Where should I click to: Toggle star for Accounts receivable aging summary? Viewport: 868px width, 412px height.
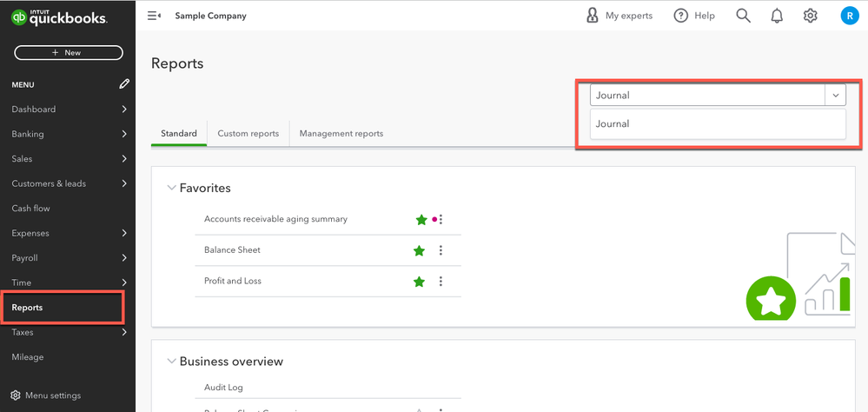click(421, 220)
